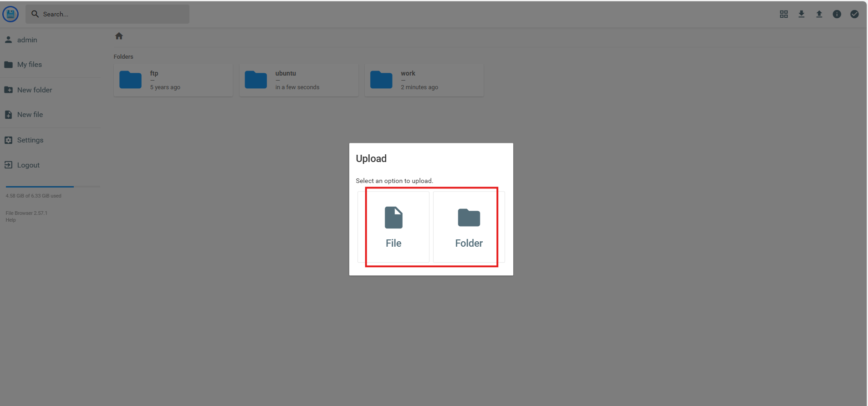Choose File option in Upload dialog
Screen dimensions: 868x406
393,227
